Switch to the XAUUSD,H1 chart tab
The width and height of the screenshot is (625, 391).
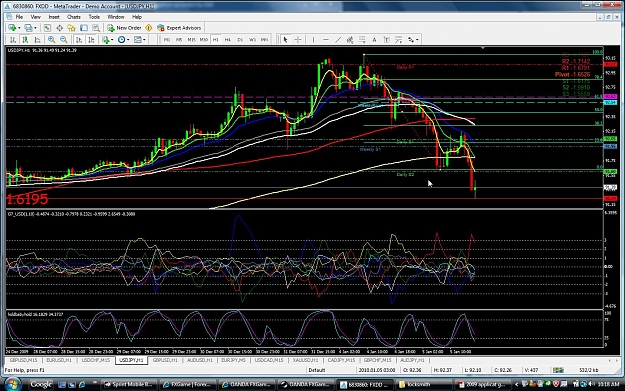pos(305,360)
